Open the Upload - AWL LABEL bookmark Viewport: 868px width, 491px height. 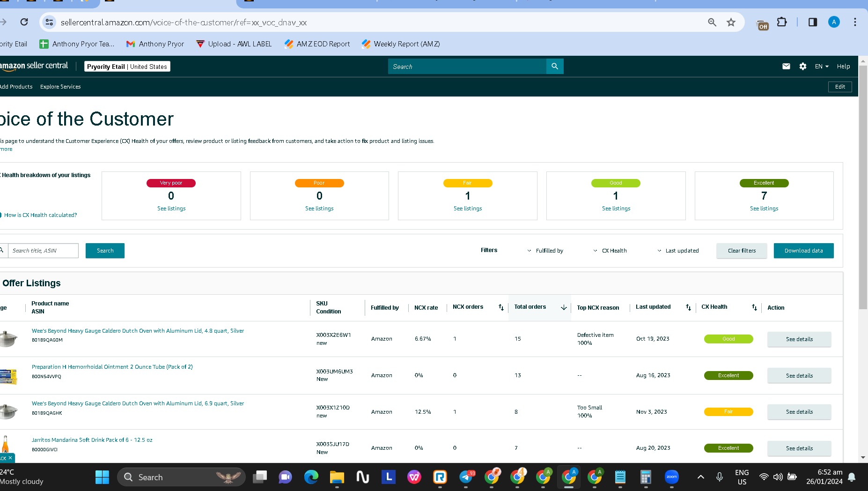coord(234,44)
